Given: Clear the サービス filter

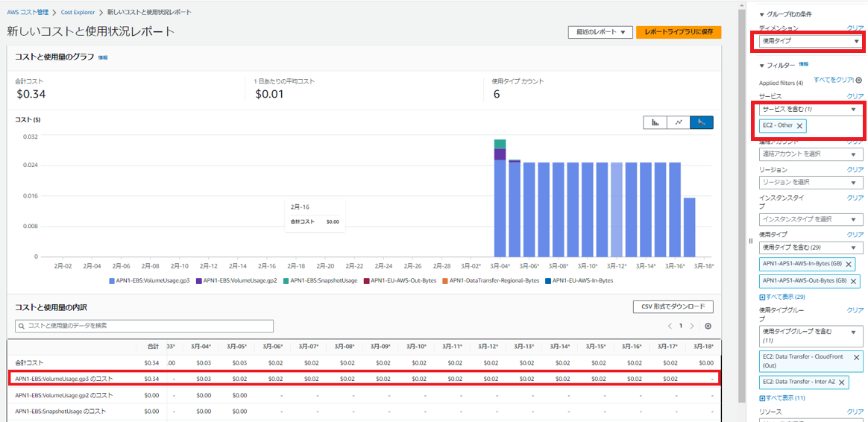Looking at the screenshot, I should tap(855, 96).
